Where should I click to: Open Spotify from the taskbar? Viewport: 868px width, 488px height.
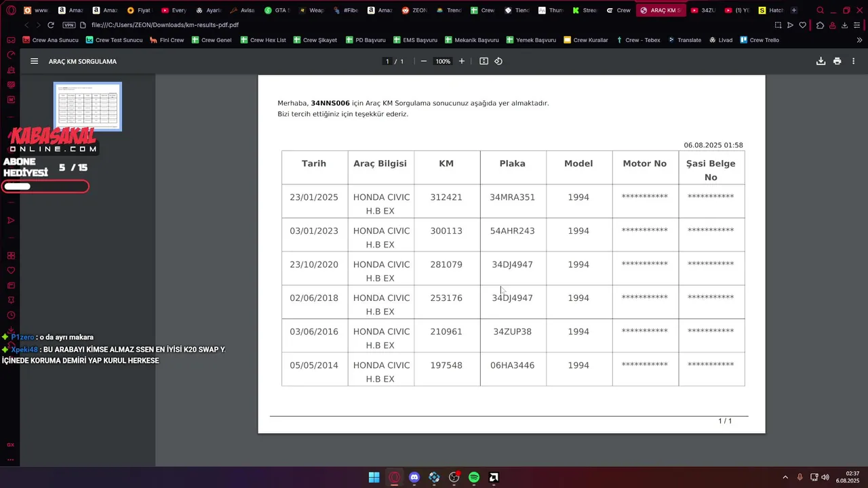(474, 477)
